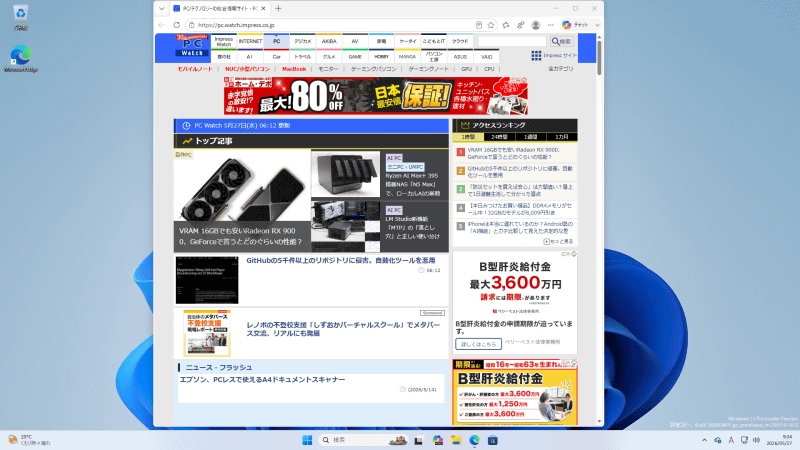This screenshot has height=450, width=800.
Task: Open the Copilot chat button
Action: (575, 25)
